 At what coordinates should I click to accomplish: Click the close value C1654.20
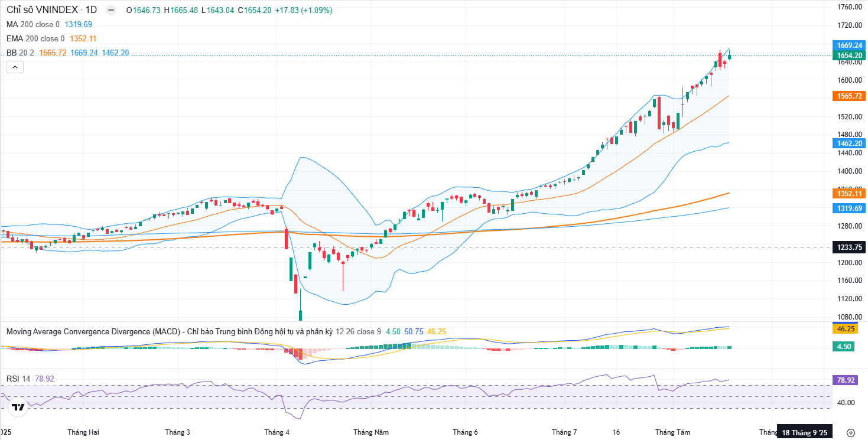(255, 10)
